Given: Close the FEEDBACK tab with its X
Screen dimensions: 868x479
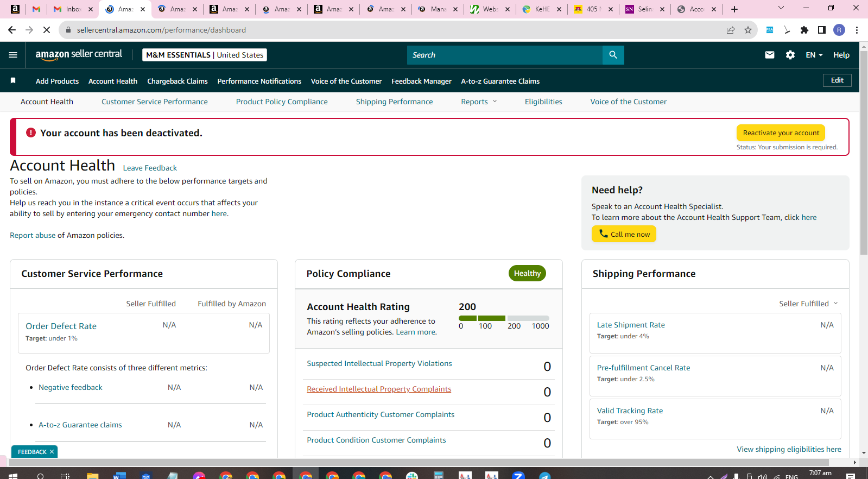Looking at the screenshot, I should pyautogui.click(x=52, y=452).
